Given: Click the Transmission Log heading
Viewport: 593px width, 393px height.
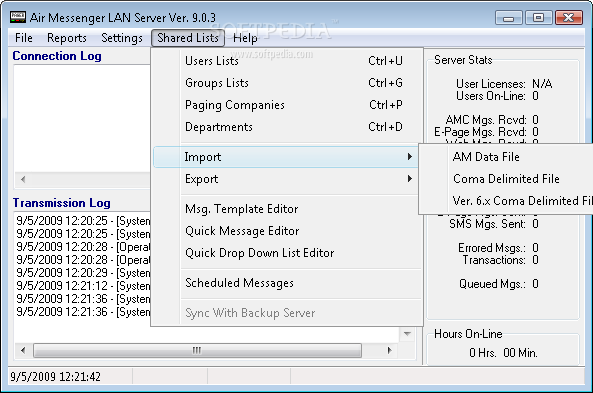Looking at the screenshot, I should (62, 203).
